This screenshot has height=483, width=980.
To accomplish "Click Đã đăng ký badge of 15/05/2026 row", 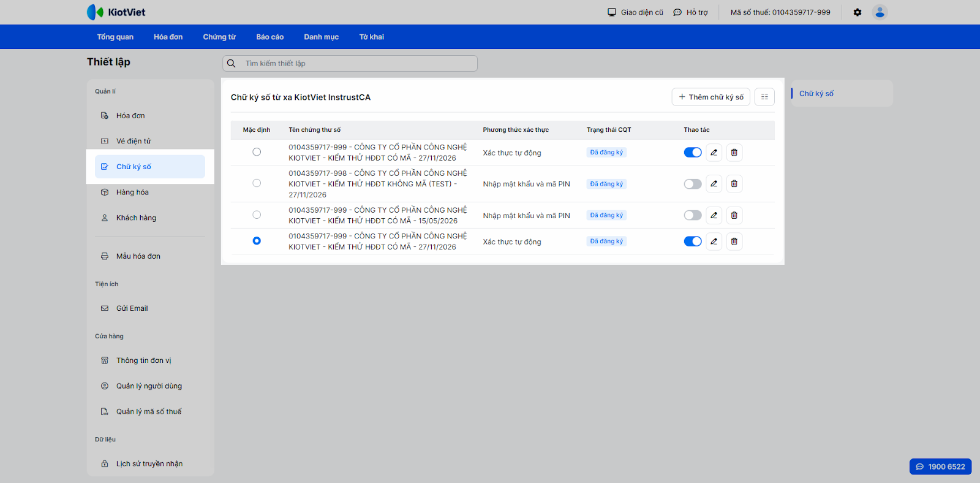I will tap(606, 215).
